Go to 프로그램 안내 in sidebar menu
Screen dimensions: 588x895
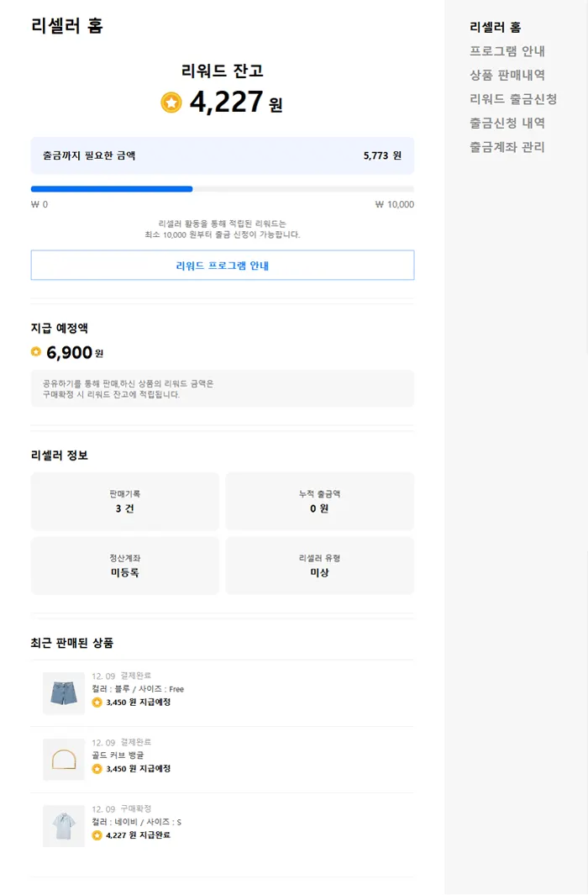click(507, 51)
